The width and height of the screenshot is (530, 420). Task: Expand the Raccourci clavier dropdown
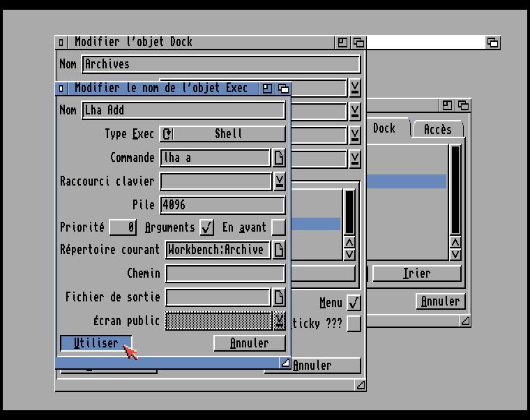[x=279, y=181]
